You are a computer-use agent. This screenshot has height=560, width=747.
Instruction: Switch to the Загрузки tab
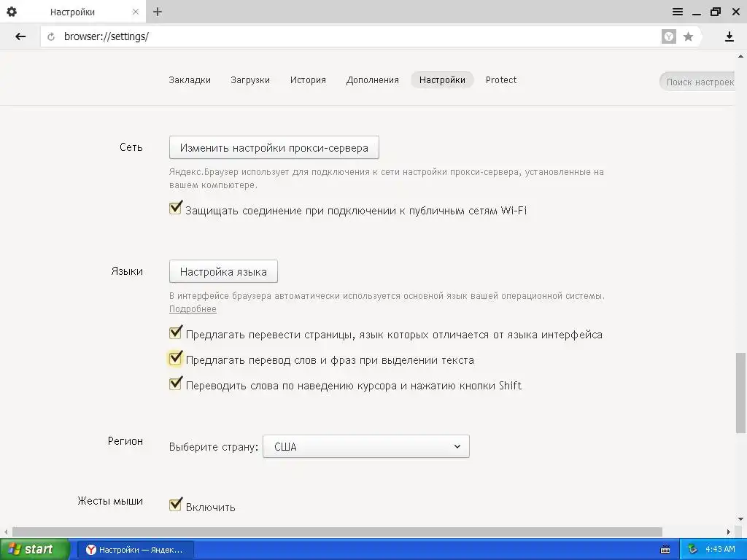pos(250,80)
